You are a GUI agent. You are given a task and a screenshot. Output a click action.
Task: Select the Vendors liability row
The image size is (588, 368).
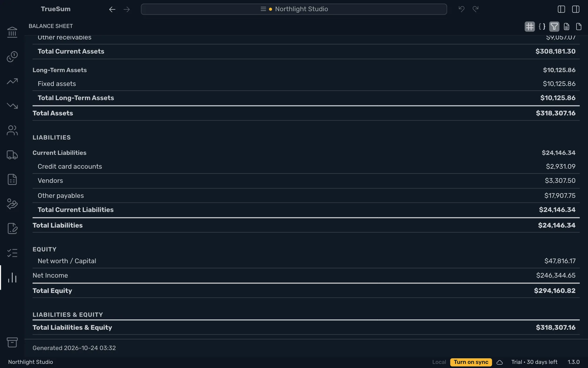point(306,181)
